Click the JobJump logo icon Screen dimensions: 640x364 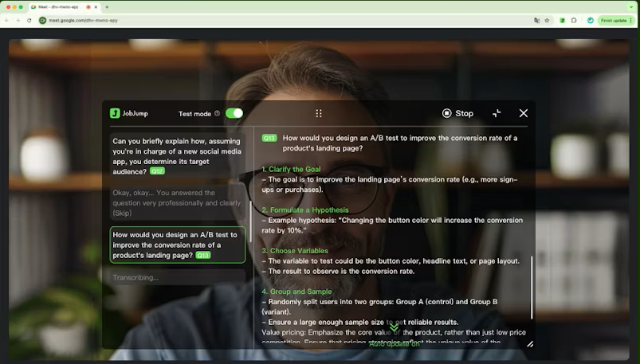(x=115, y=113)
